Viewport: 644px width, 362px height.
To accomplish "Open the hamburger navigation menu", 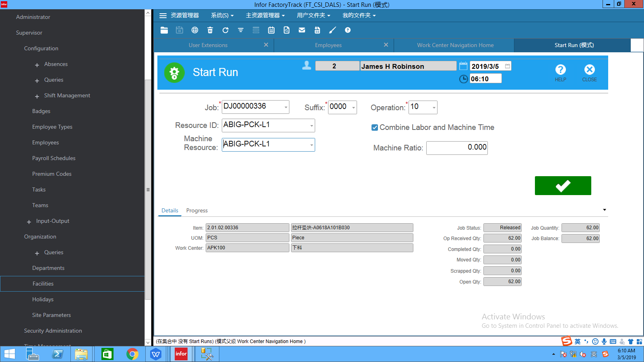I will pyautogui.click(x=163, y=16).
